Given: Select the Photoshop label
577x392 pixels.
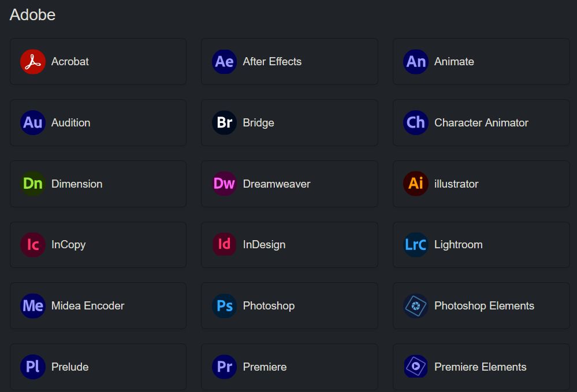Looking at the screenshot, I should click(269, 306).
